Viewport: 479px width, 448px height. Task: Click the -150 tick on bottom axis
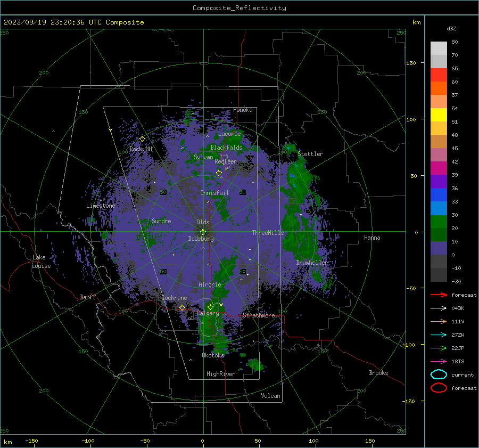[31, 441]
